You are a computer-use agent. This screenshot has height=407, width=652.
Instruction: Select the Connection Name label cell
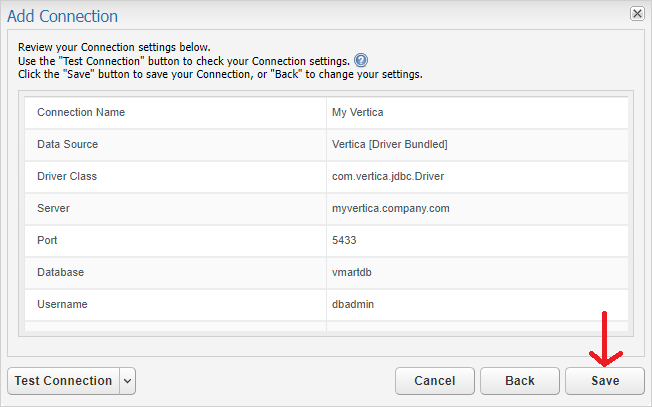click(175, 113)
